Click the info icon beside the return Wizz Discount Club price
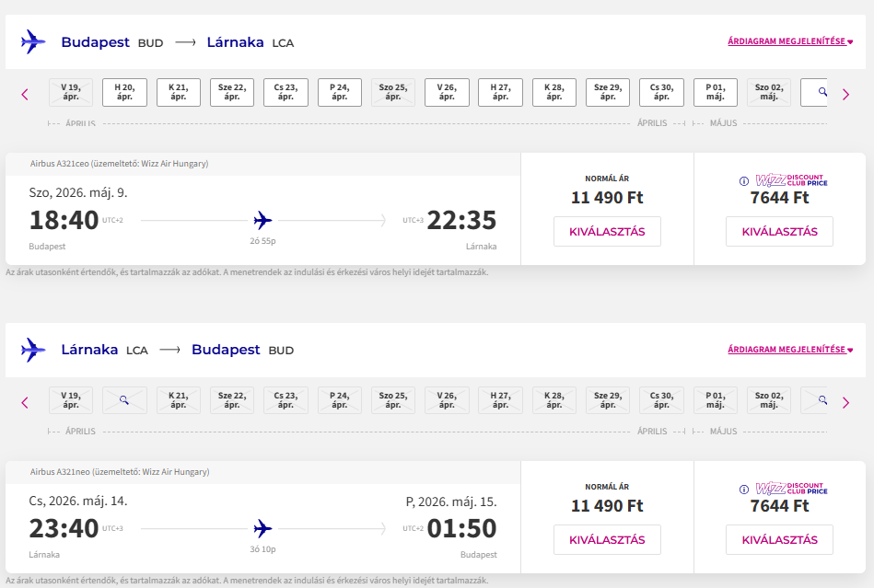 pyautogui.click(x=744, y=490)
